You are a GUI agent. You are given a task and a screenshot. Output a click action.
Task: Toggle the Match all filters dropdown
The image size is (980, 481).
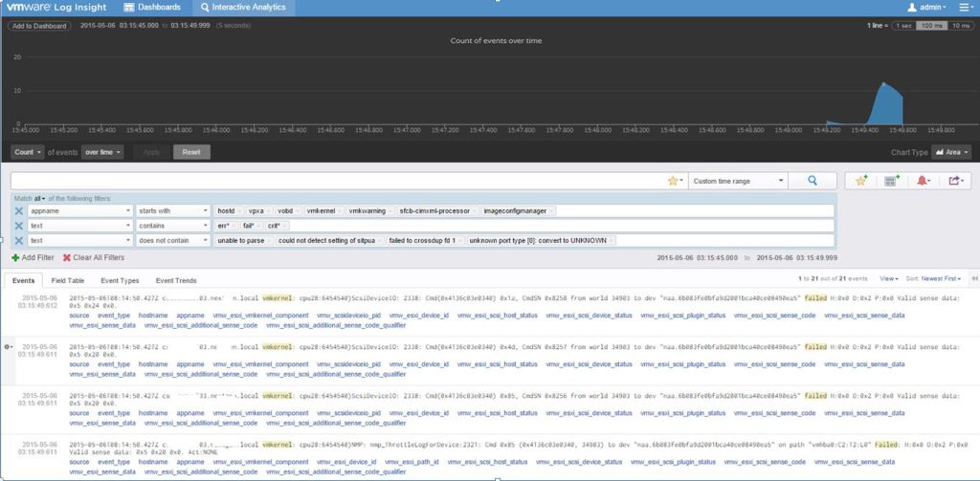pyautogui.click(x=39, y=198)
